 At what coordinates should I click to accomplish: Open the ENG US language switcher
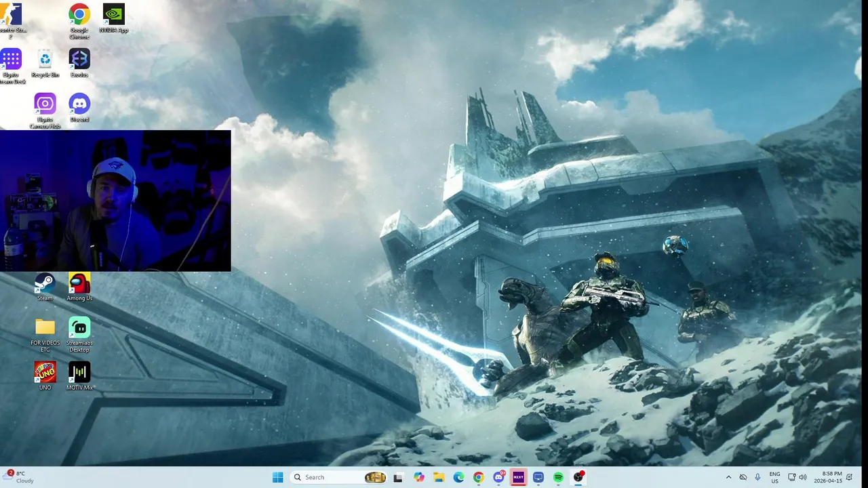point(774,477)
